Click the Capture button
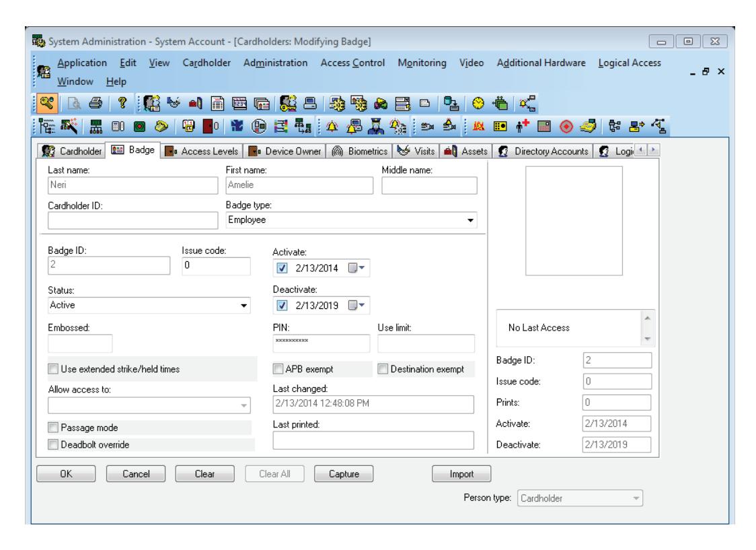Screen dimensions: 756x550 tap(344, 474)
